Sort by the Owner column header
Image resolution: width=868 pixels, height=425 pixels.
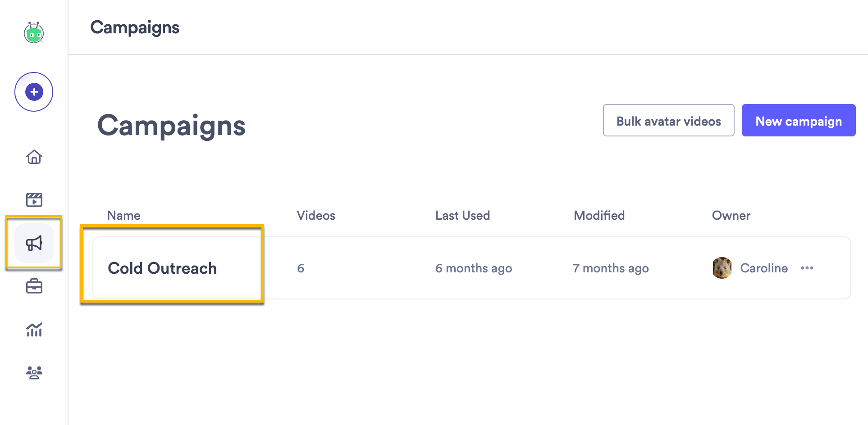[731, 216]
